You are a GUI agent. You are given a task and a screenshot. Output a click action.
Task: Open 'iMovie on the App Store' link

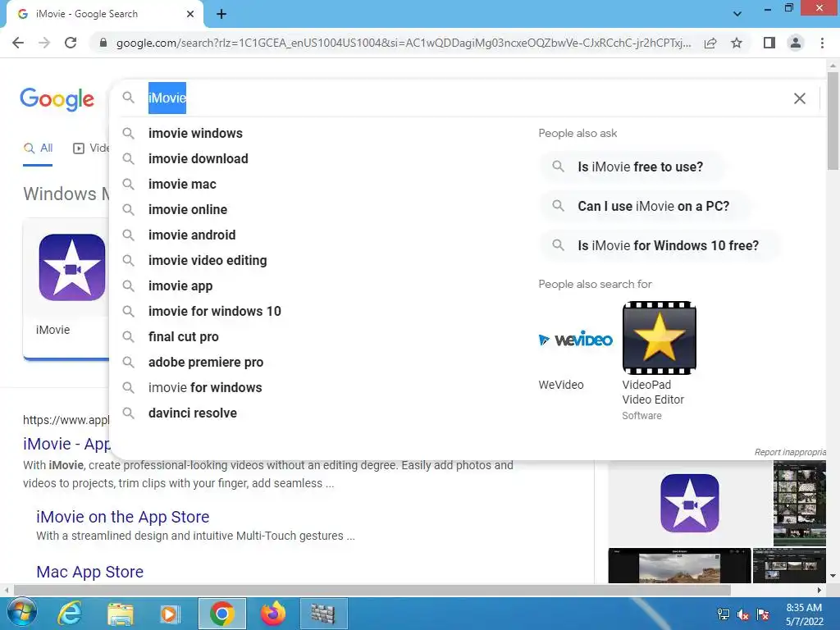click(123, 517)
